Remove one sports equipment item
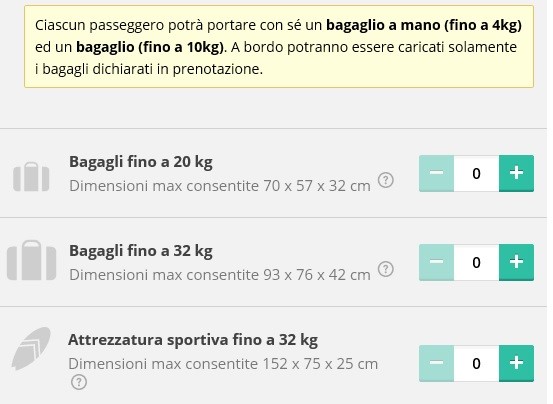The height and width of the screenshot is (404, 553). pos(436,363)
